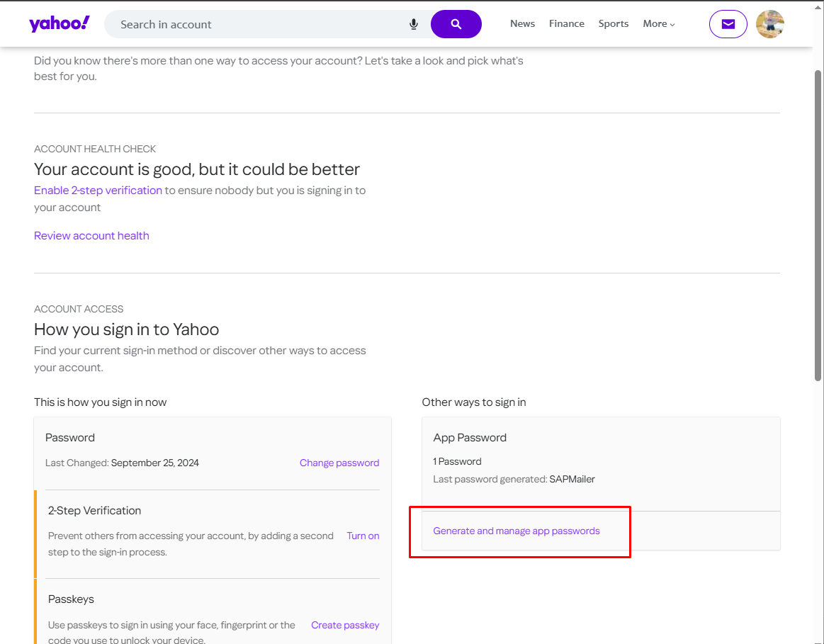Click Other ways to sign in text
This screenshot has width=824, height=644.
(x=474, y=402)
